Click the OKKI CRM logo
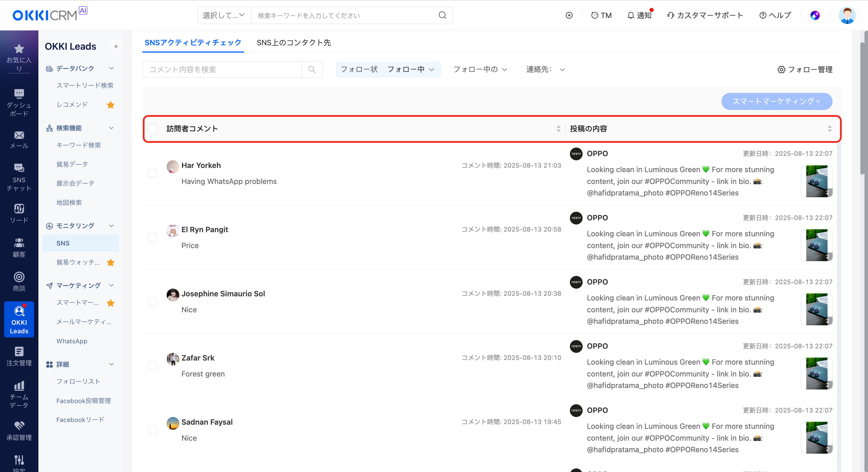The height and width of the screenshot is (472, 868). pyautogui.click(x=50, y=14)
